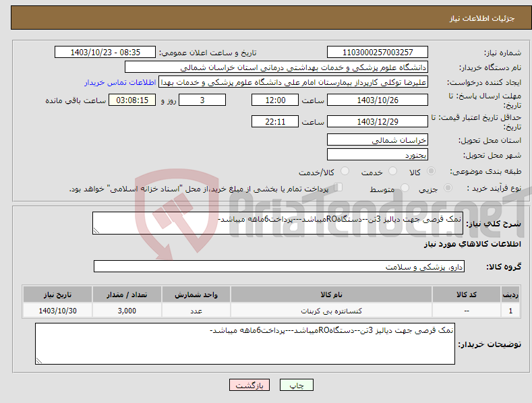Click the نام کالا column header

(x=331, y=294)
